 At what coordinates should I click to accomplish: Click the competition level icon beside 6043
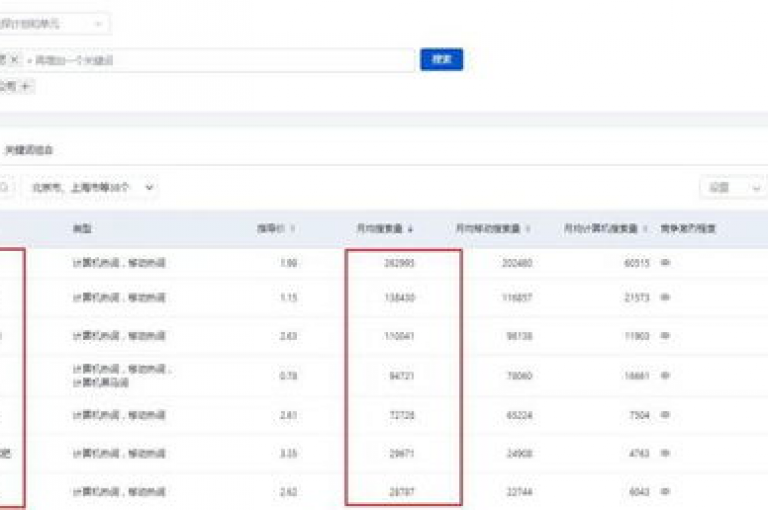click(665, 491)
